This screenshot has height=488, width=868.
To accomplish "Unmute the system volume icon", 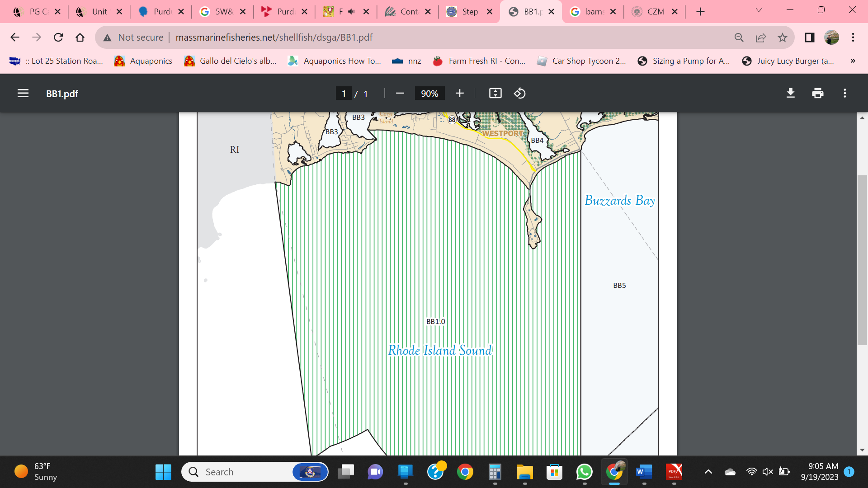I will tap(767, 472).
